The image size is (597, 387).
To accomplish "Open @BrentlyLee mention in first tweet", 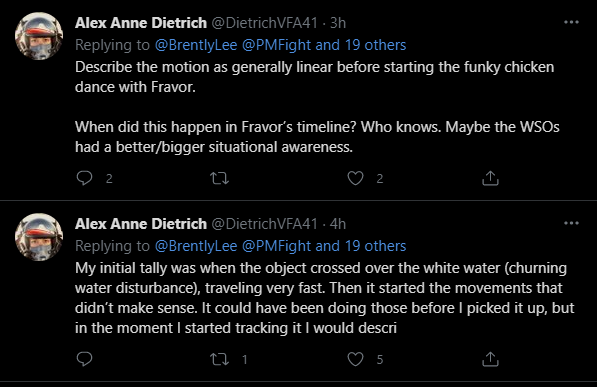I will click(196, 45).
